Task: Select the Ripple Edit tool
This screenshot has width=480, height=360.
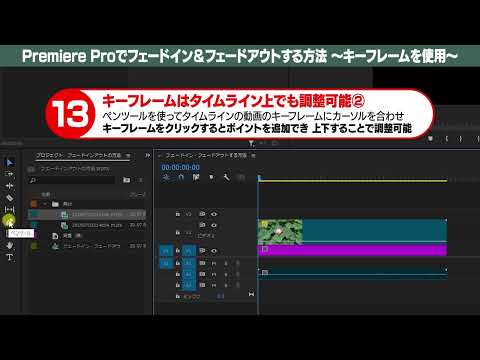Action: [9, 186]
